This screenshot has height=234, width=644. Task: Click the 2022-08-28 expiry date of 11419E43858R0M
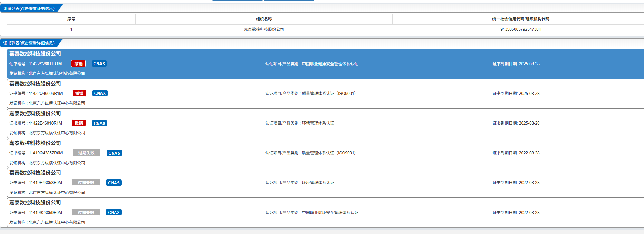point(529,183)
